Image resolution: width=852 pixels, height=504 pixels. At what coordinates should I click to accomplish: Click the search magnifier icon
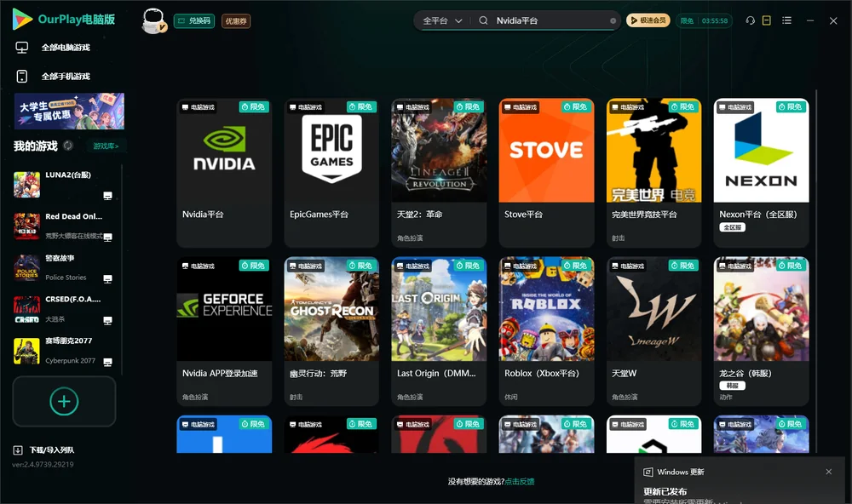click(x=483, y=20)
